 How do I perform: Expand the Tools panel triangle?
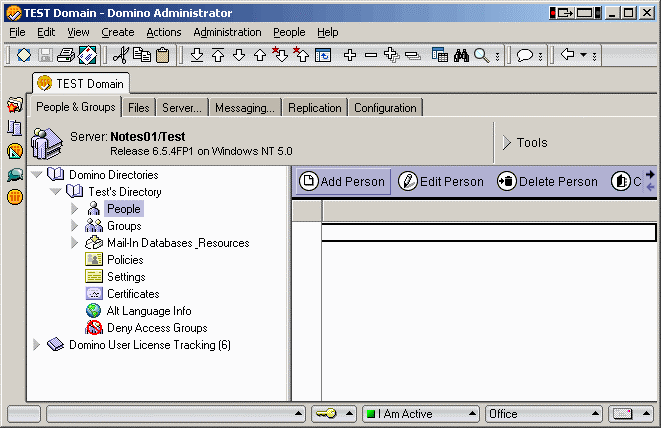click(x=506, y=143)
